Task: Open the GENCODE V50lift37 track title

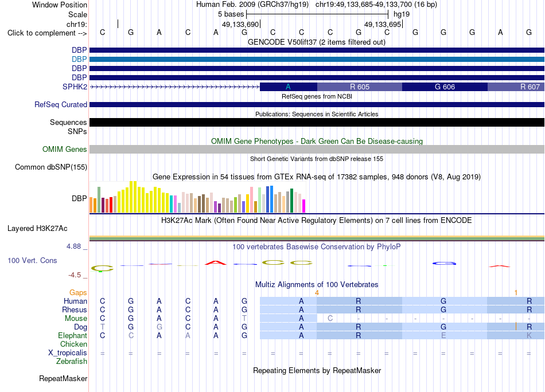Action: point(316,42)
